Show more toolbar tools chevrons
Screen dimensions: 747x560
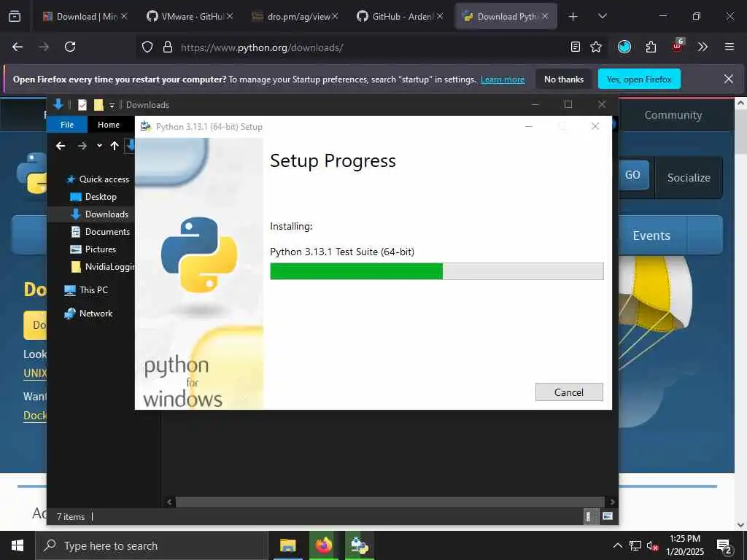(x=703, y=47)
